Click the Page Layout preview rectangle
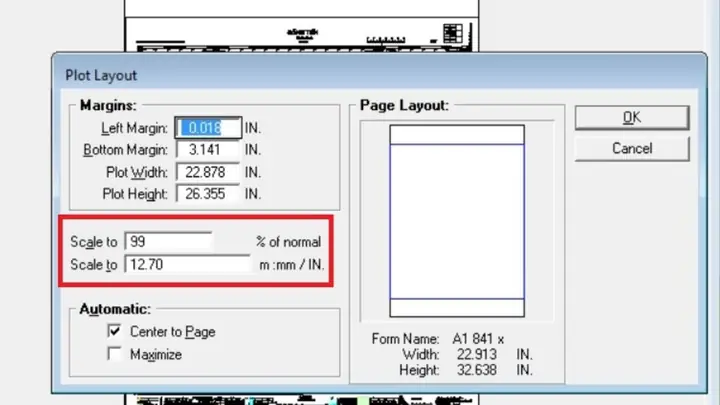 [457, 221]
